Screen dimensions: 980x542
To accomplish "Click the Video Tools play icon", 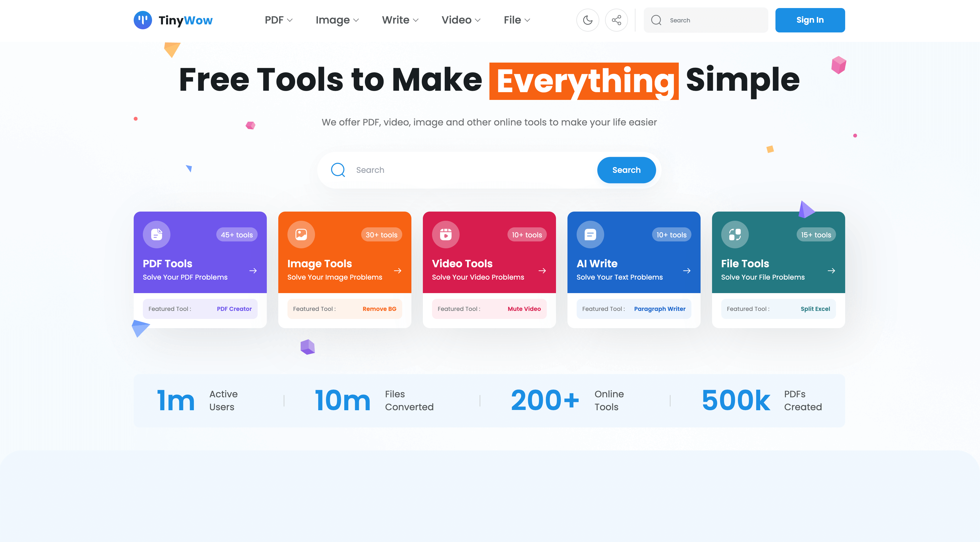I will coord(446,235).
